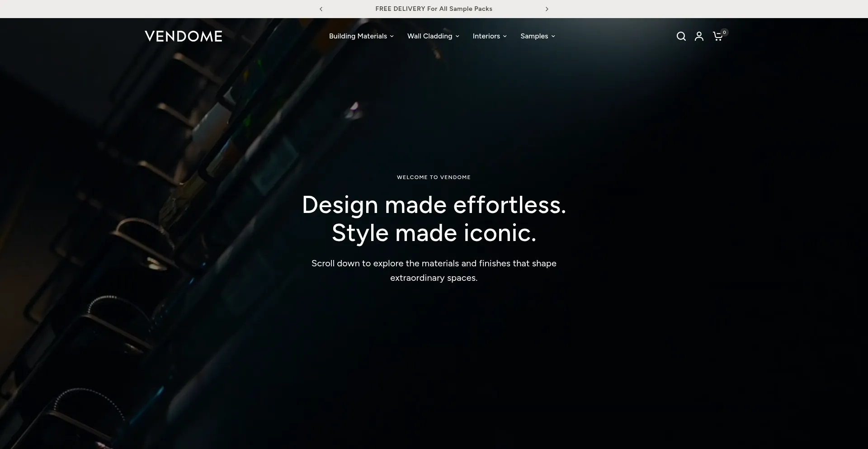Advance the announcement carousel forward

click(x=547, y=9)
